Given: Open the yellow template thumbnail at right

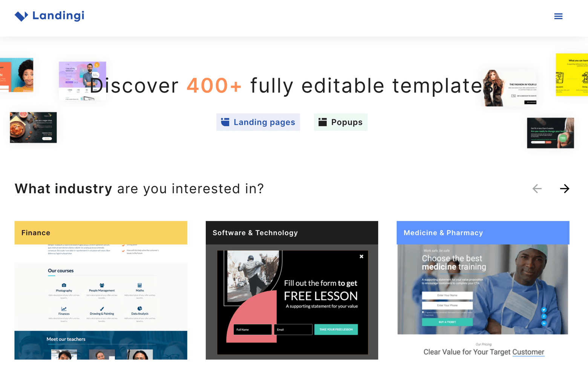Looking at the screenshot, I should click(x=572, y=75).
